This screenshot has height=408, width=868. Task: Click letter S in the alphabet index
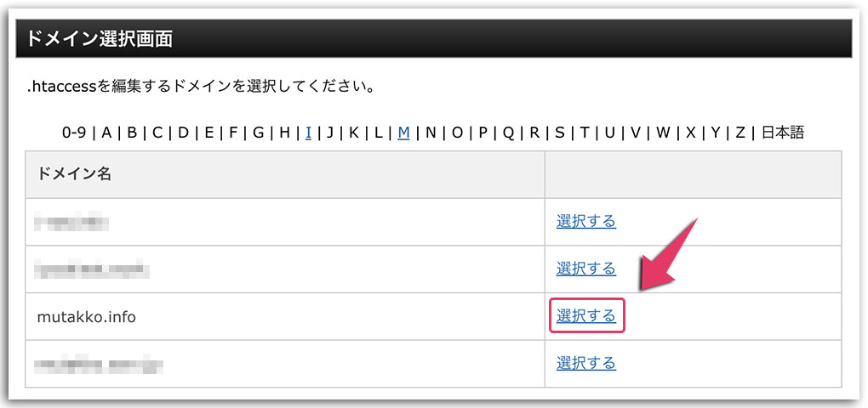pos(560,133)
